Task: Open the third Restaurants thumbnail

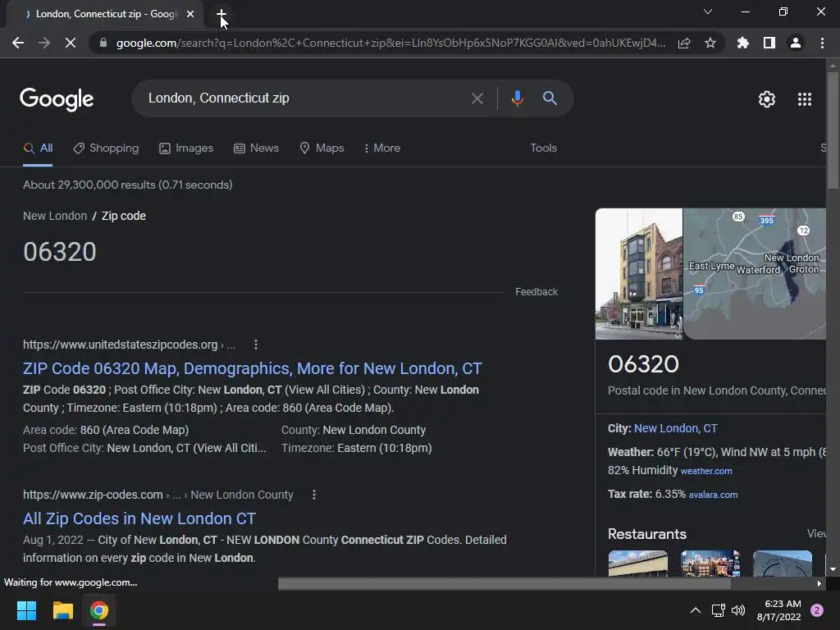Action: [x=782, y=564]
